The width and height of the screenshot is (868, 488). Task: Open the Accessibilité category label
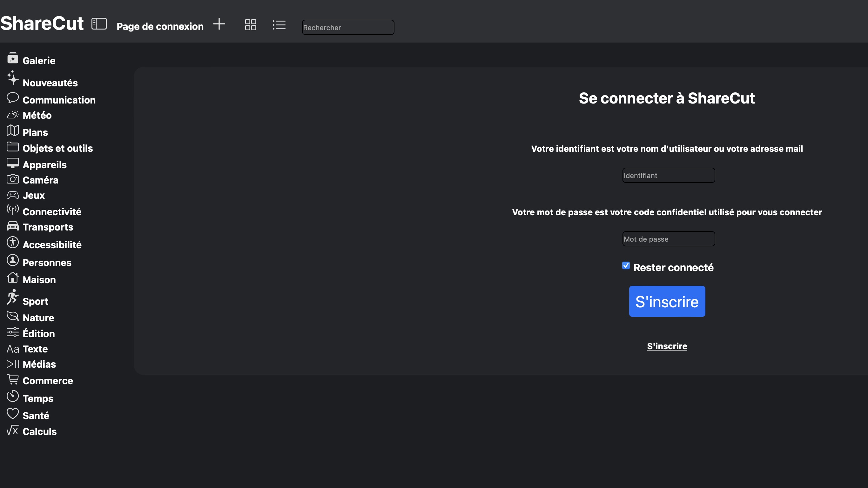(52, 245)
